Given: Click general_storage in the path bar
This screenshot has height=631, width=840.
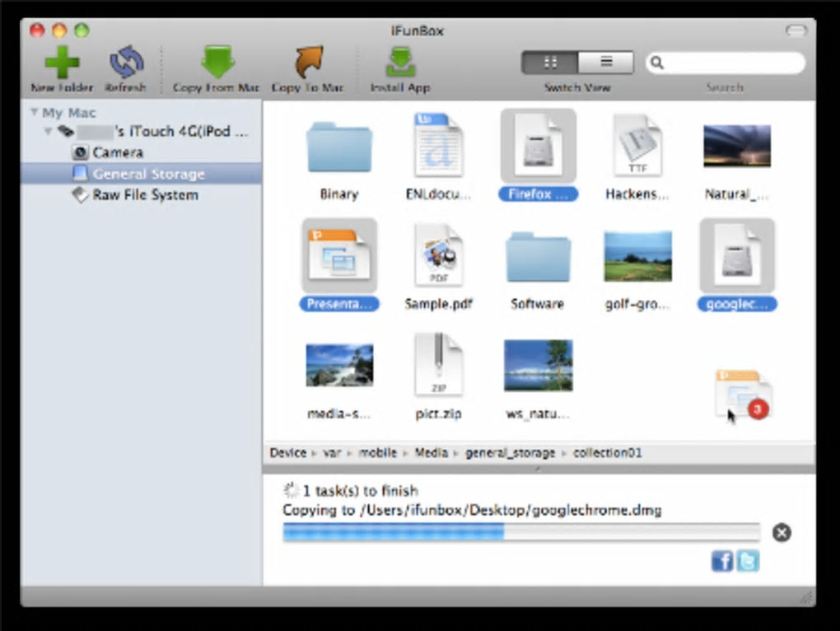Looking at the screenshot, I should click(510, 453).
